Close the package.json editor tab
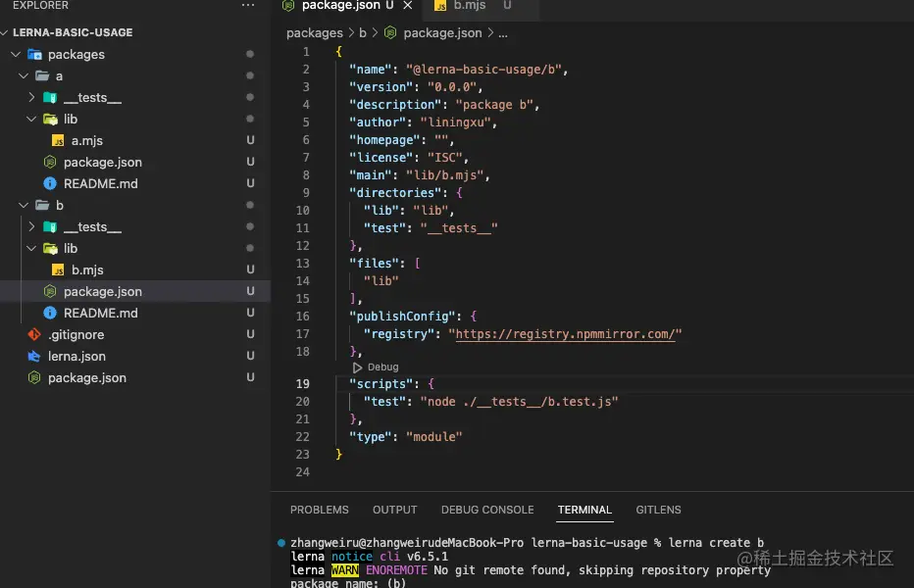 click(407, 5)
